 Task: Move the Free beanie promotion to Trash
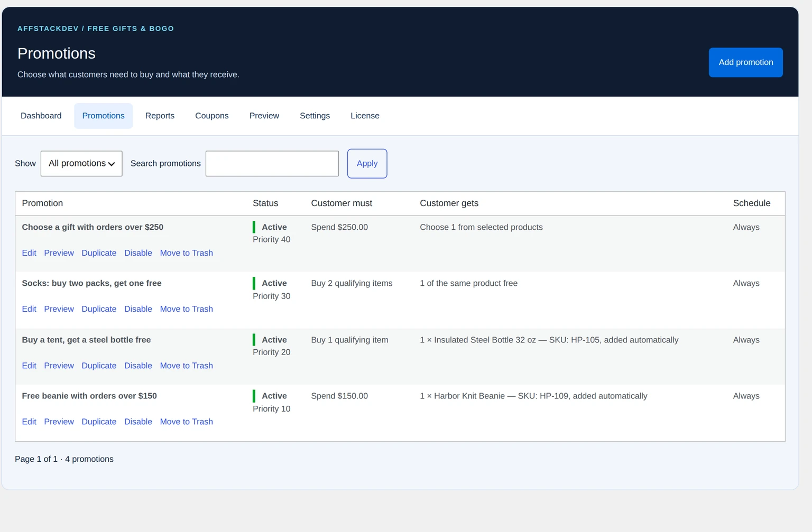186,422
